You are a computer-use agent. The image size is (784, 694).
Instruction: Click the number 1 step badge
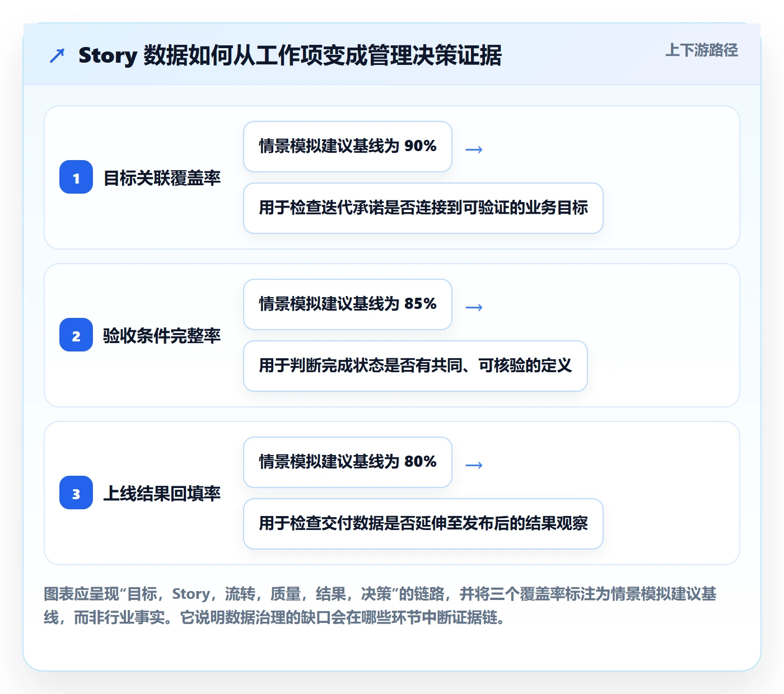(76, 177)
